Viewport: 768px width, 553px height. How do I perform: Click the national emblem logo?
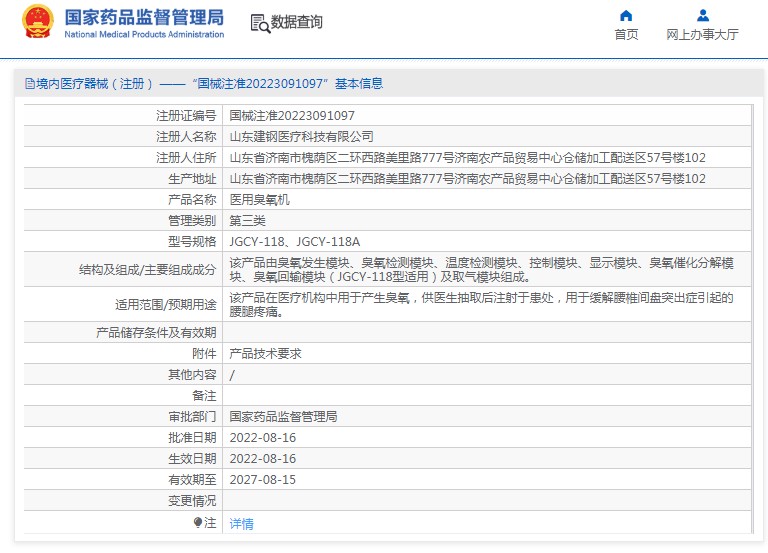[x=38, y=22]
